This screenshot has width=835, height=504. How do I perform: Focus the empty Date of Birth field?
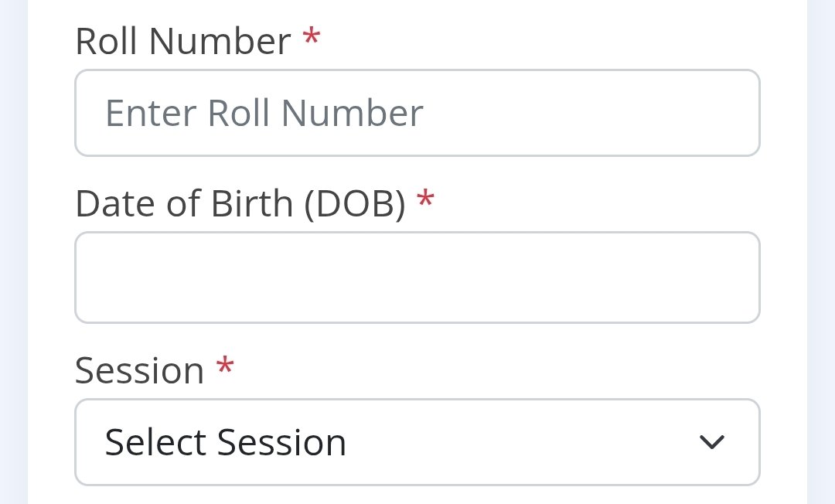click(x=417, y=278)
